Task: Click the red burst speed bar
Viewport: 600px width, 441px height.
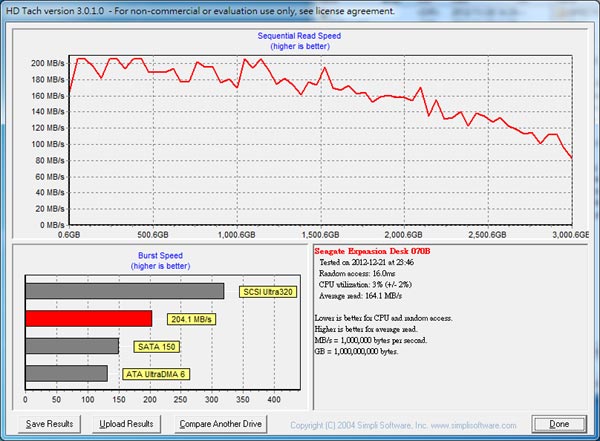Action: [x=88, y=318]
